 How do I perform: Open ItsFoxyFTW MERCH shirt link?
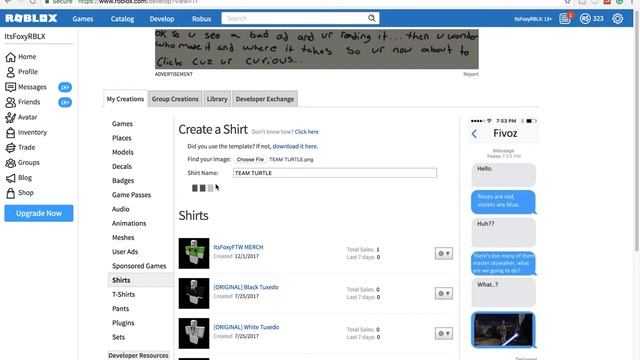238,247
